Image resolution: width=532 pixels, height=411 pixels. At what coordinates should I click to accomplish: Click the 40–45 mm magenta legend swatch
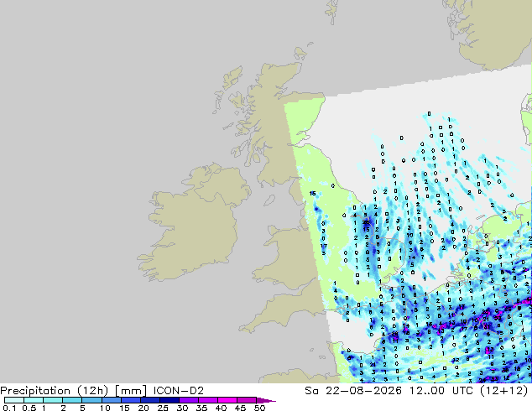tap(227, 400)
